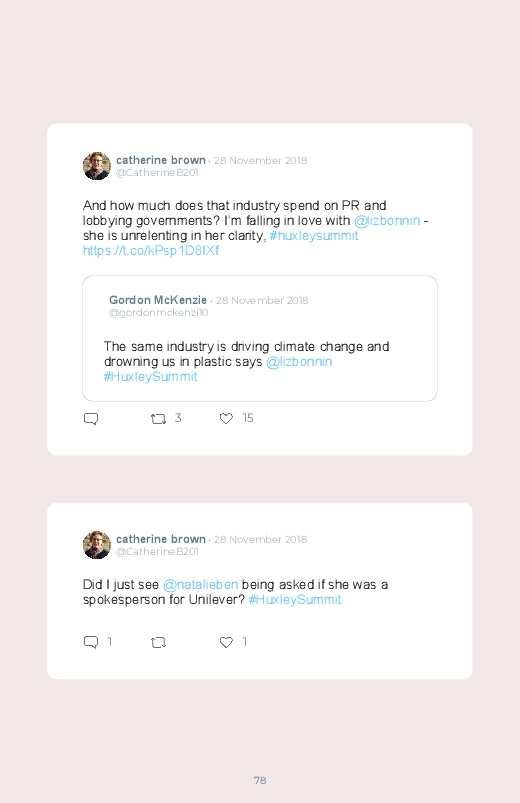
Task: Open @lizbonnin mention in first tweet
Action: point(387,221)
